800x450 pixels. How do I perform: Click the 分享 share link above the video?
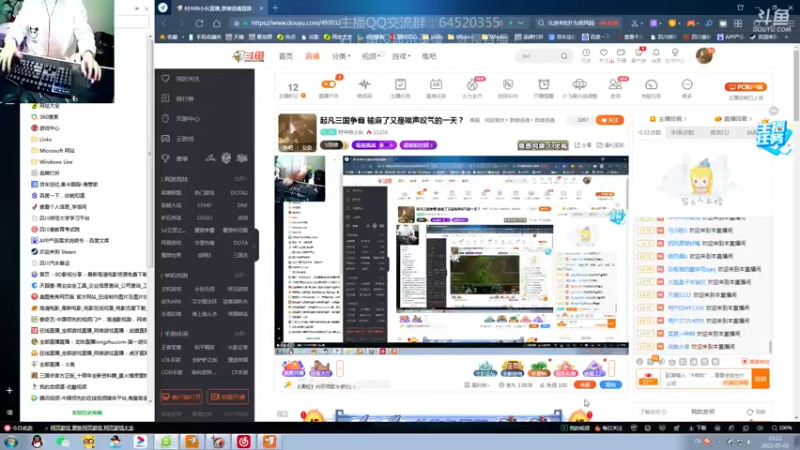point(583,145)
